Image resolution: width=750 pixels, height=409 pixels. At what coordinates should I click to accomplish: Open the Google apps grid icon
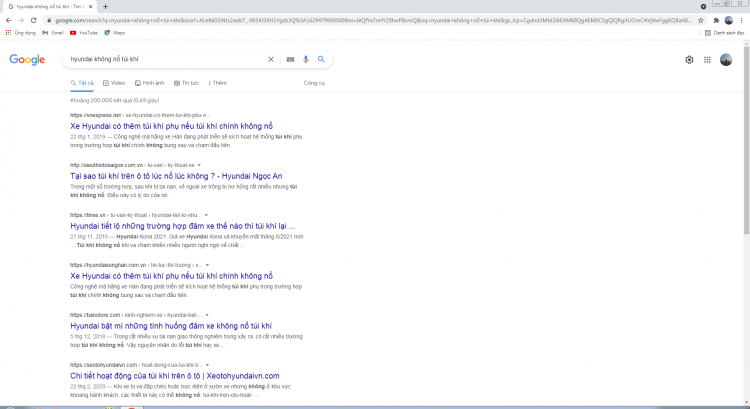pos(707,60)
